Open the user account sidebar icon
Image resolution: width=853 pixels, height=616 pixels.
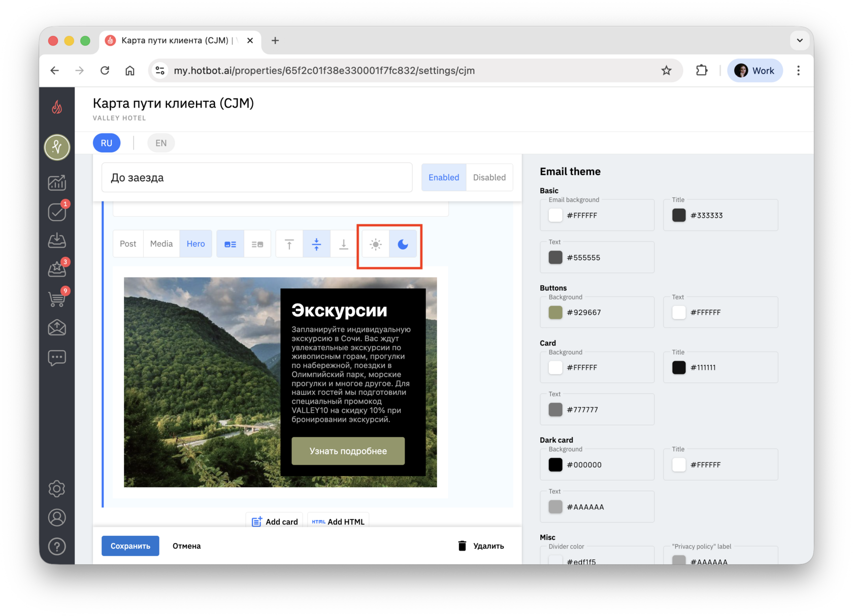pyautogui.click(x=57, y=518)
